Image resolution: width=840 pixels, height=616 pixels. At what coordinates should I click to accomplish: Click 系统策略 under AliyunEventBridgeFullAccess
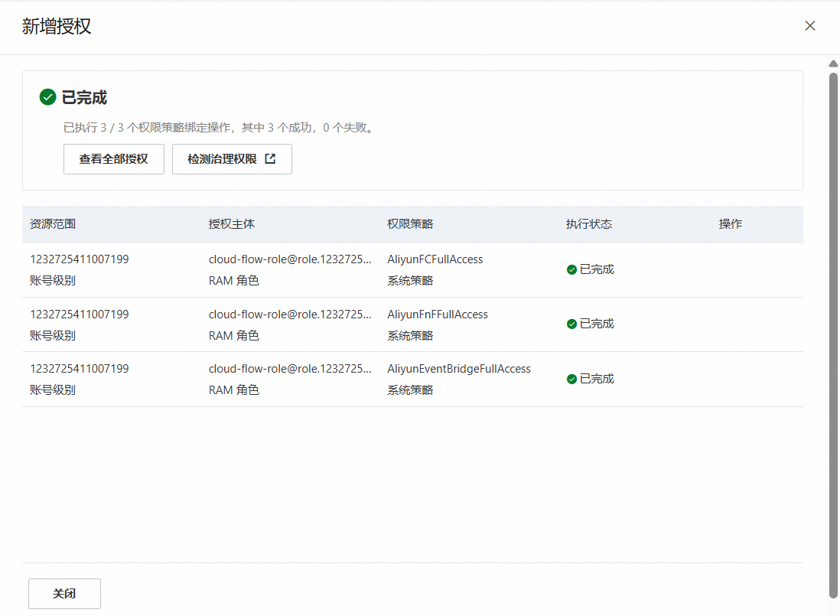[x=410, y=390]
